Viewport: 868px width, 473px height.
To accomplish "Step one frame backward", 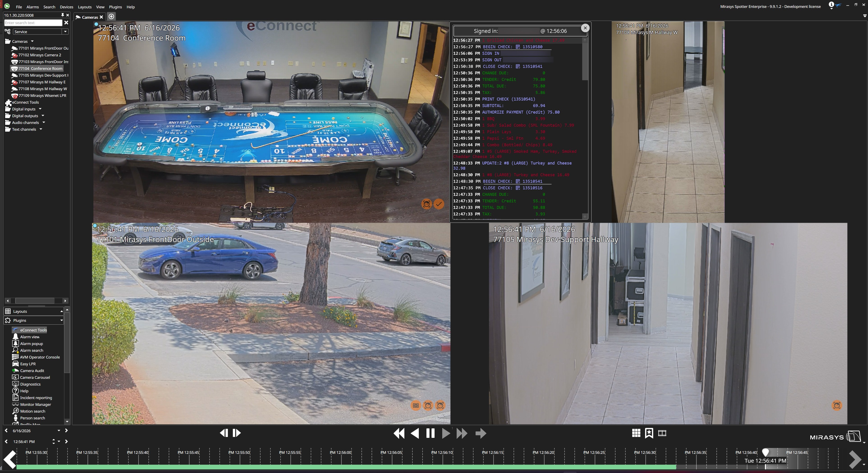I will point(224,433).
